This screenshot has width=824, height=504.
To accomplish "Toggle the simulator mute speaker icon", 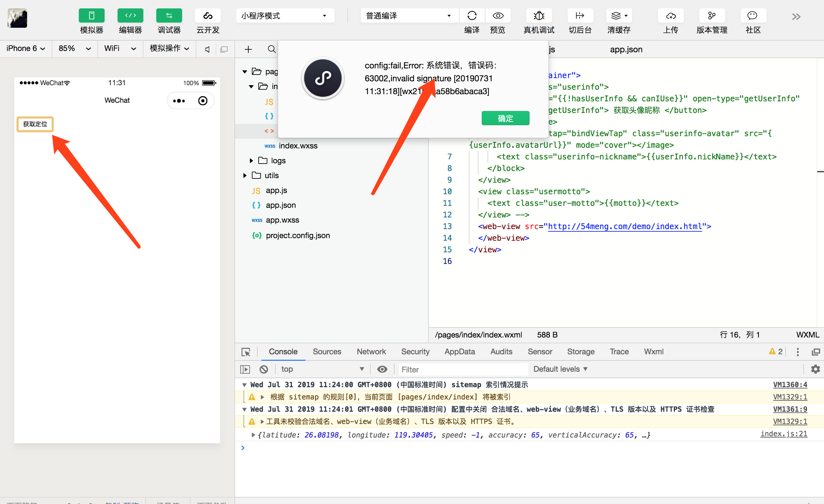I will (x=207, y=49).
